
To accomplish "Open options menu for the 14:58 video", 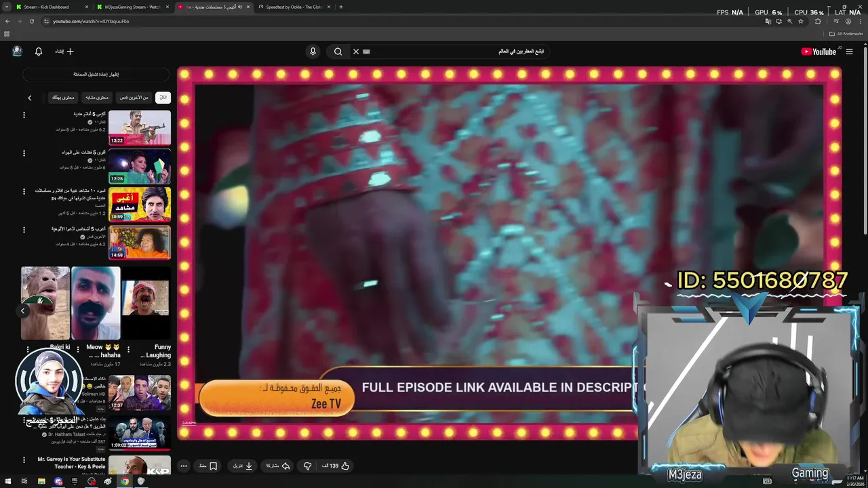I will pyautogui.click(x=24, y=230).
